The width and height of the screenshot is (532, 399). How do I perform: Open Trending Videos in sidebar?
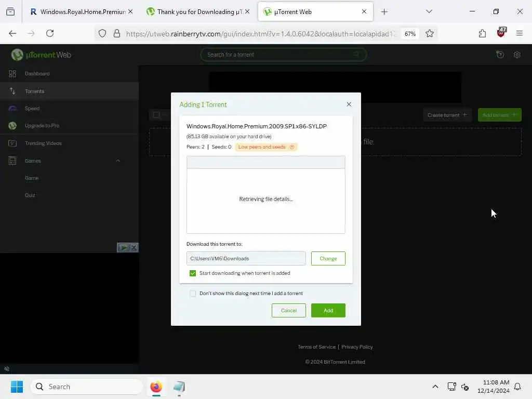tap(43, 143)
